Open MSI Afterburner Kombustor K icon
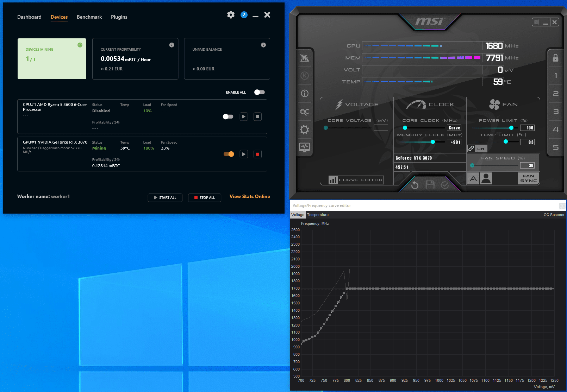 [305, 76]
